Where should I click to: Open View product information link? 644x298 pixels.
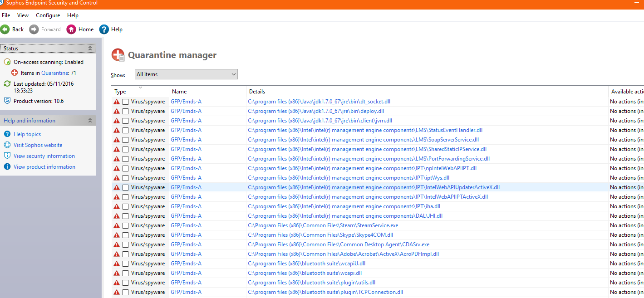44,167
